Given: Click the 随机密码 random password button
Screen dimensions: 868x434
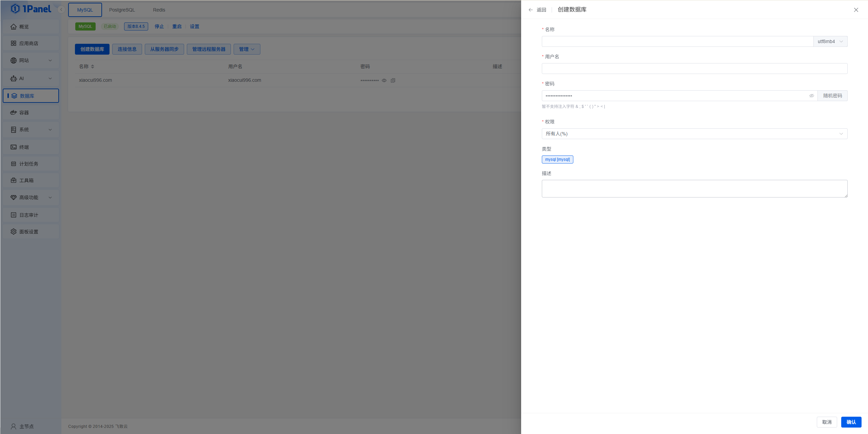Looking at the screenshot, I should click(832, 96).
